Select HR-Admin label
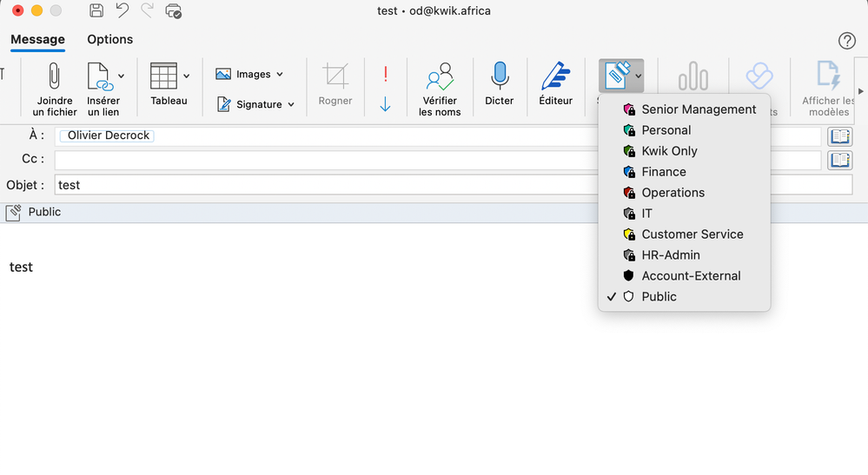 pyautogui.click(x=684, y=255)
